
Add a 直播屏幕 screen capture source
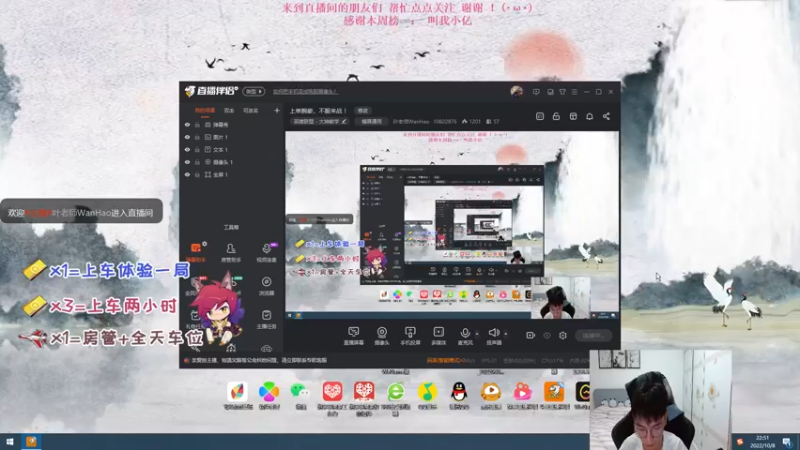coord(354,336)
